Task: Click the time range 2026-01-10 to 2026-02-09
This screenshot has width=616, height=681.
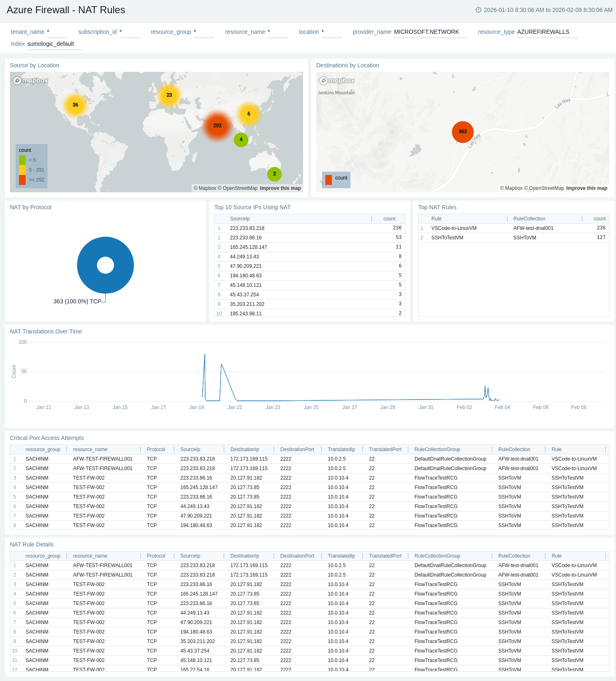Action: (x=548, y=10)
